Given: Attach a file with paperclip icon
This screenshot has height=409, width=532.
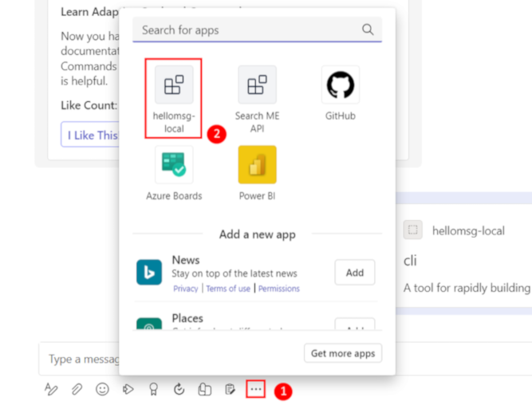Looking at the screenshot, I should pyautogui.click(x=77, y=389).
